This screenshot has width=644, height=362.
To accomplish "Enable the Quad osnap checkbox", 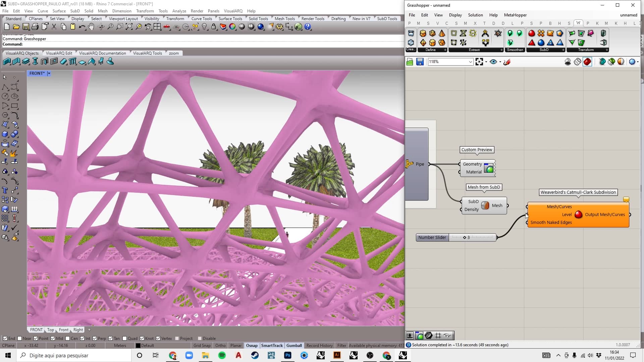I will pos(124,338).
